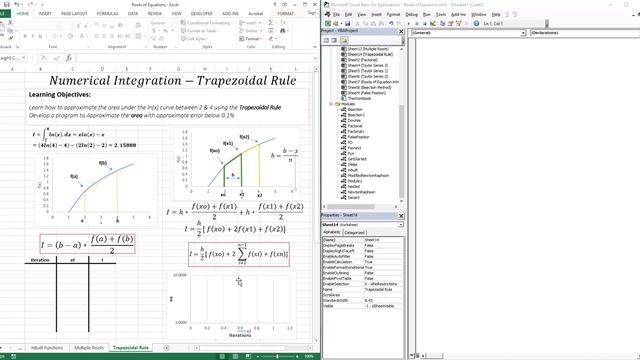Switch to the Categorized properties tab
Viewport: 640px width, 360px height.
[x=354, y=232]
